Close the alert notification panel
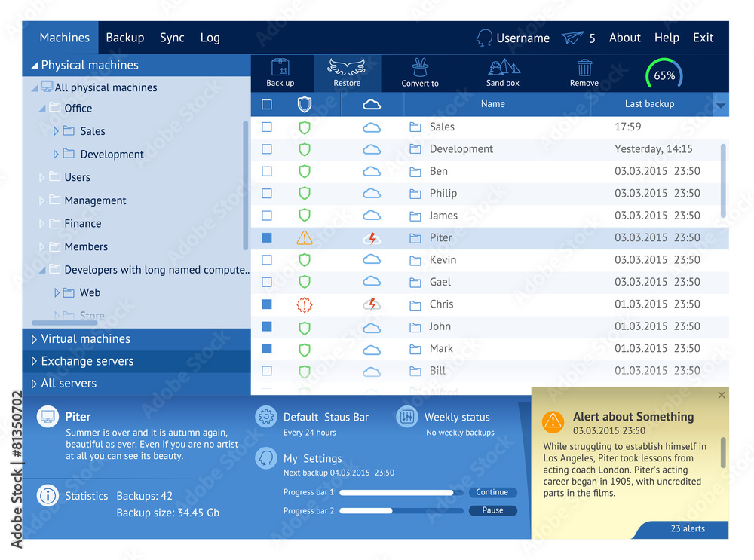Image resolution: width=754 pixels, height=560 pixels. pos(722,395)
